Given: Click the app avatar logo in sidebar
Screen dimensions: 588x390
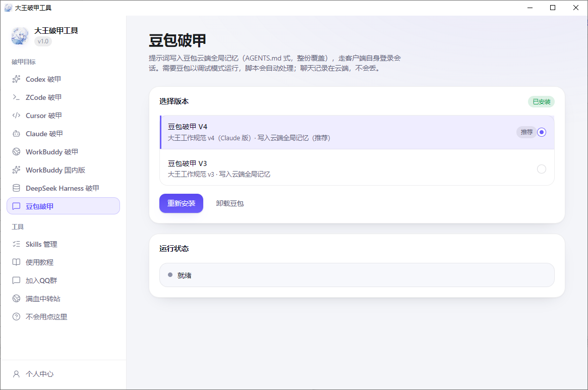Looking at the screenshot, I should click(20, 36).
